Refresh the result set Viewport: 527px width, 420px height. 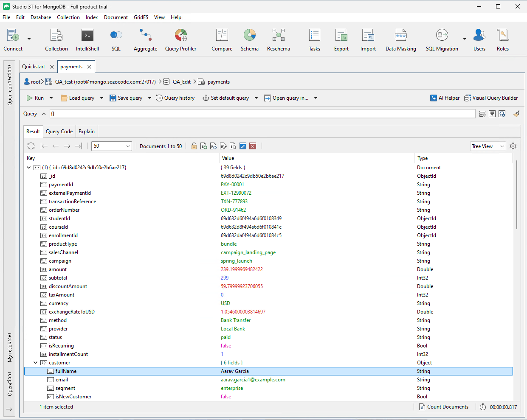tap(31, 146)
